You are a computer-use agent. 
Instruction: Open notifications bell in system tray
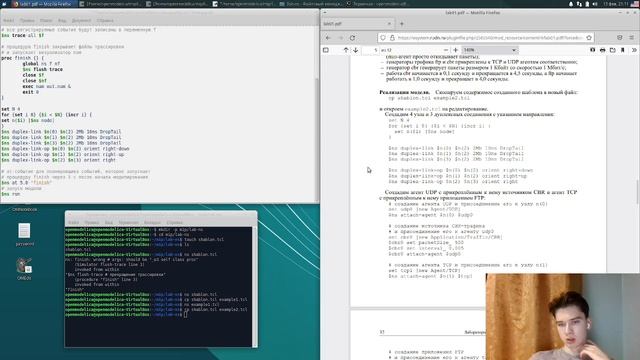(x=571, y=4)
